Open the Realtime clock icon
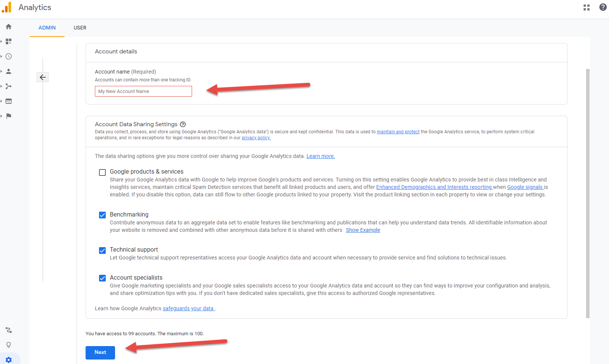 click(9, 56)
